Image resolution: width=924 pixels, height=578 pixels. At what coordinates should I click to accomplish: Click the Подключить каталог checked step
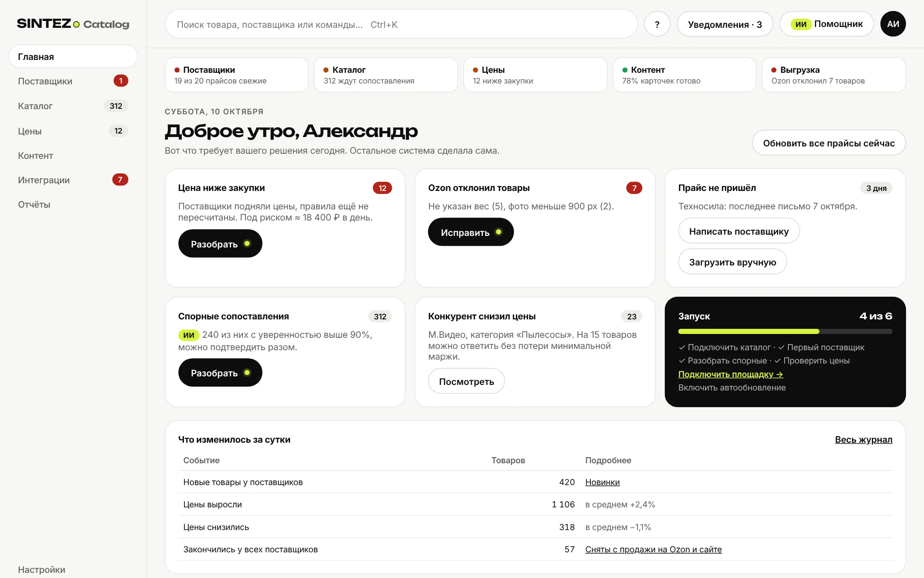[725, 347]
